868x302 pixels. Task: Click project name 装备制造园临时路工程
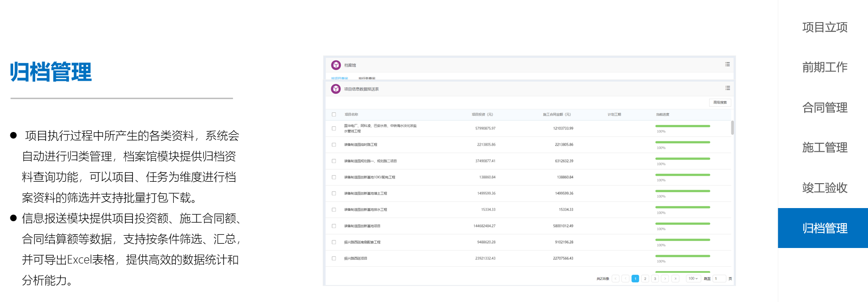(360, 145)
